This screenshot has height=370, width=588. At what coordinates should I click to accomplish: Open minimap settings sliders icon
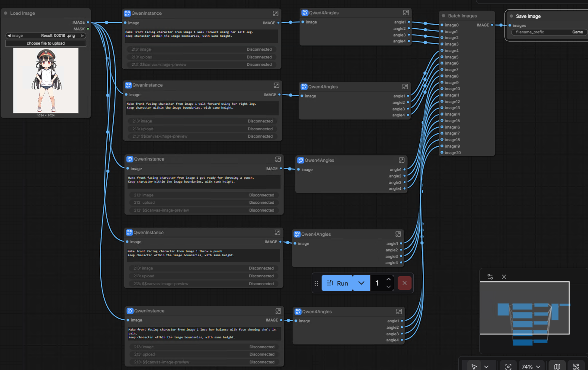[490, 277]
